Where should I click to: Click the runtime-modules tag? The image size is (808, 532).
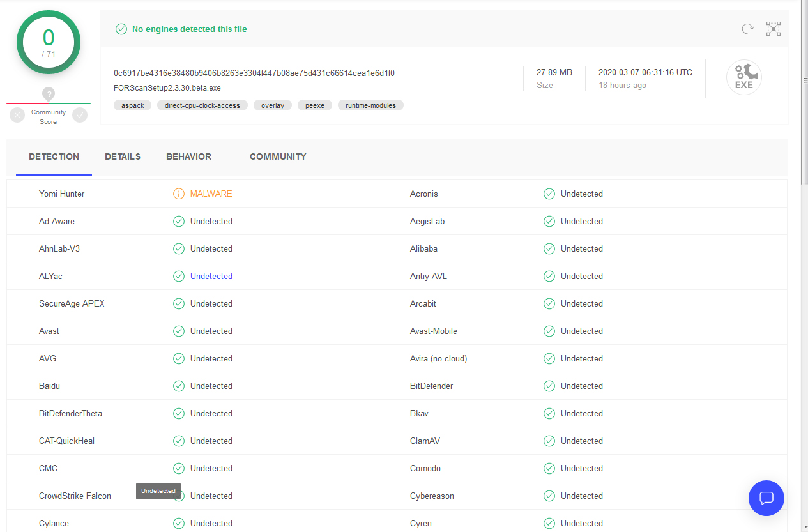(x=370, y=105)
